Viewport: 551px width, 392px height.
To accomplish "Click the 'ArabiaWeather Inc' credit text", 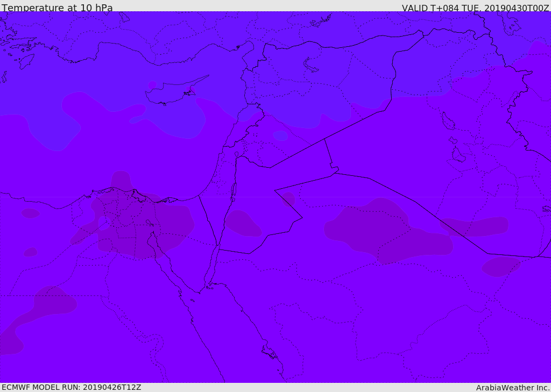I will tap(513, 388).
